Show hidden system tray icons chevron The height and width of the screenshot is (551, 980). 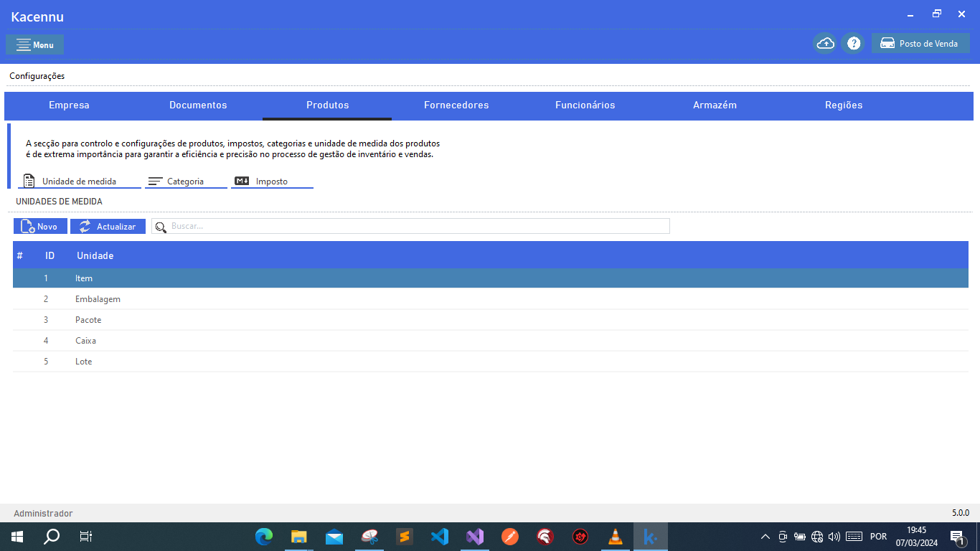(x=765, y=537)
